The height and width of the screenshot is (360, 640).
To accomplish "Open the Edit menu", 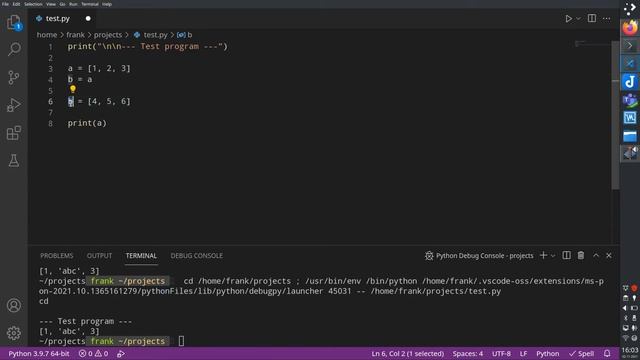I will tap(16, 4).
